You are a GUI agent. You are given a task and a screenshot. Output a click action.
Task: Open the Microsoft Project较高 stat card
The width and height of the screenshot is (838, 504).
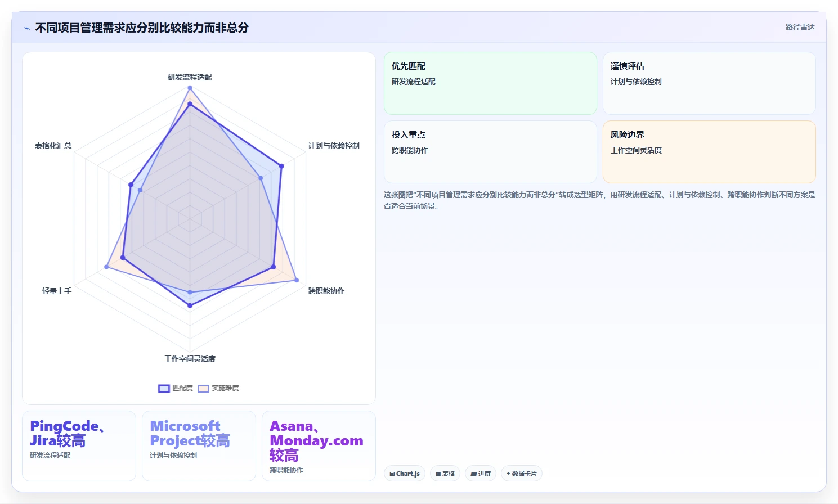pyautogui.click(x=199, y=446)
